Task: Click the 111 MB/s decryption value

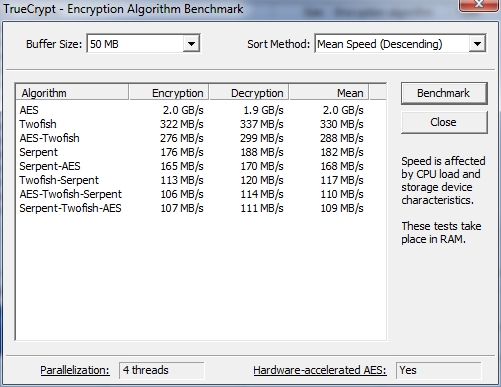Action: [x=262, y=208]
